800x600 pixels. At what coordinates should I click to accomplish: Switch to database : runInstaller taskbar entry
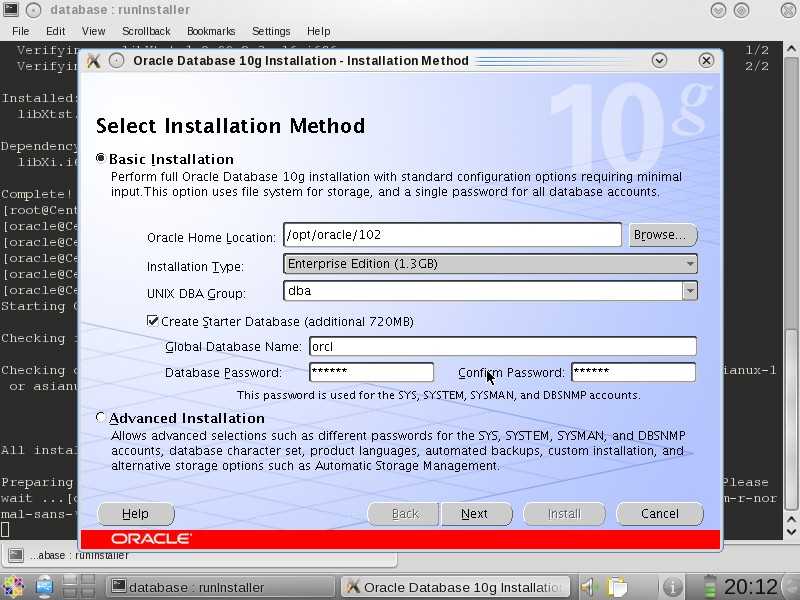pyautogui.click(x=220, y=587)
